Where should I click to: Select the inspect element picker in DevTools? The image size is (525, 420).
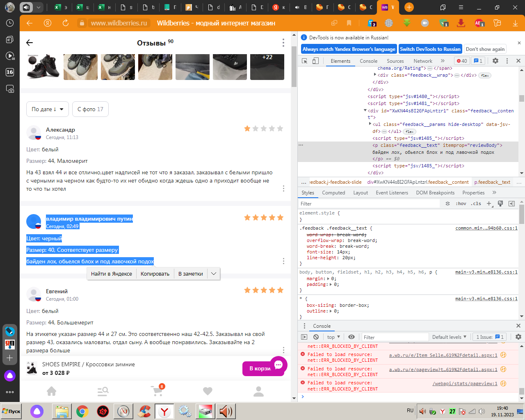point(305,61)
